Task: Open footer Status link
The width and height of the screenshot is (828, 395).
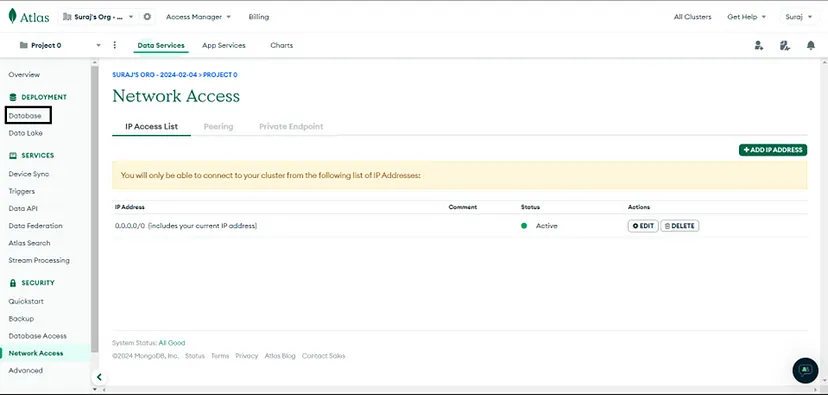Action: click(195, 356)
